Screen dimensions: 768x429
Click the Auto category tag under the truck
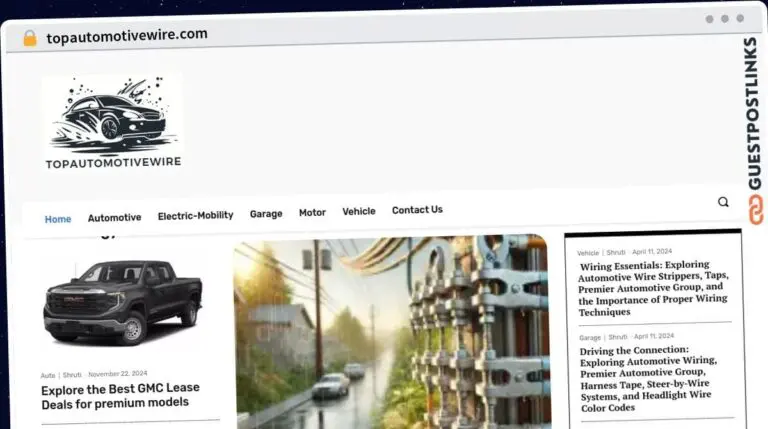[x=48, y=375]
